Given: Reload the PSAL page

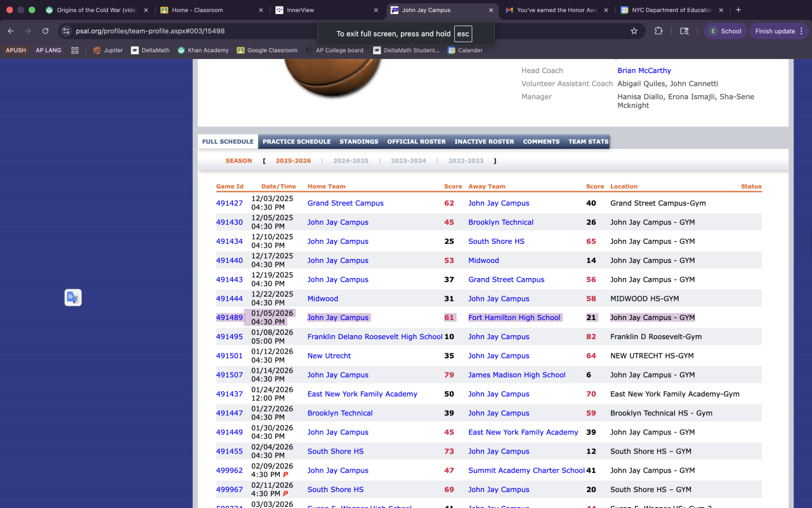Looking at the screenshot, I should coord(45,31).
